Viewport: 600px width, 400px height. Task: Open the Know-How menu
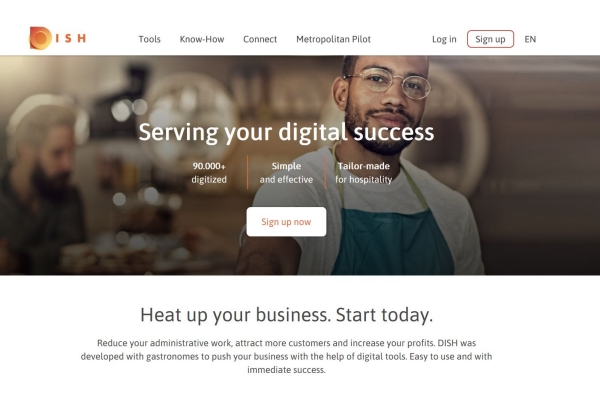202,39
